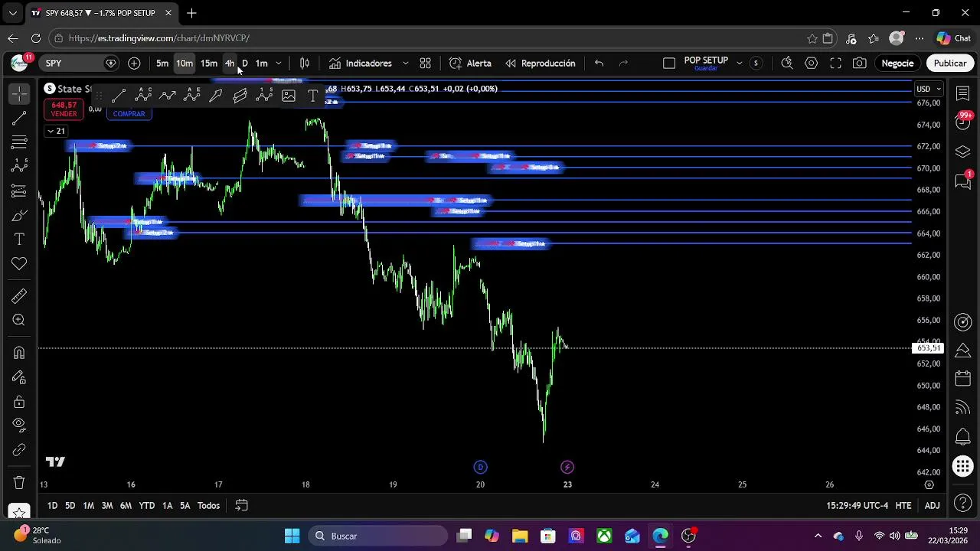Click the COMPRAR buy button
Image resolution: width=980 pixels, height=551 pixels.
tap(129, 114)
